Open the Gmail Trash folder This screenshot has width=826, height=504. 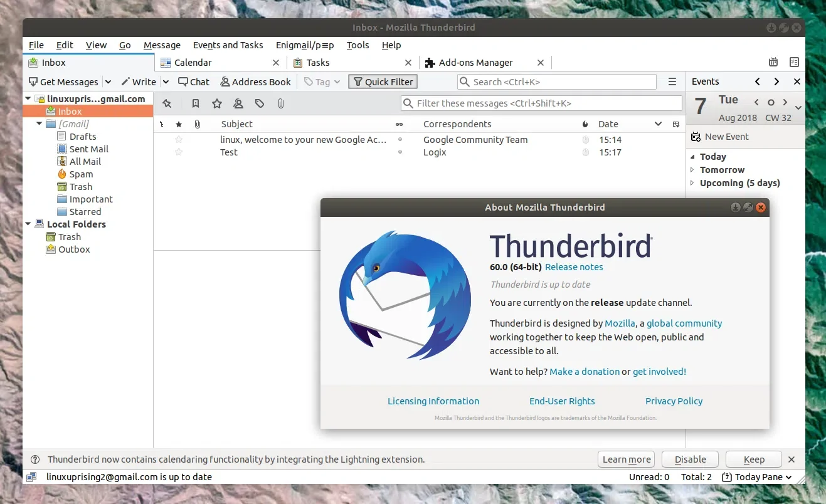click(x=80, y=187)
